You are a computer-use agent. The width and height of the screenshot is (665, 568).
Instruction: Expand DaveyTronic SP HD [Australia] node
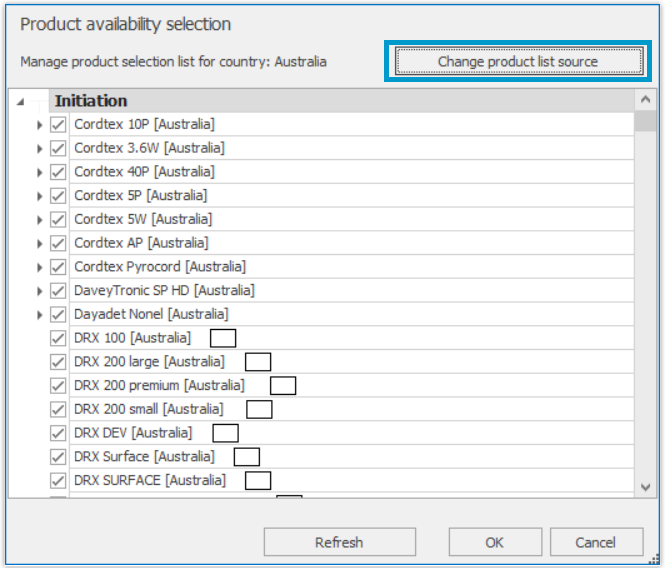pyautogui.click(x=39, y=291)
